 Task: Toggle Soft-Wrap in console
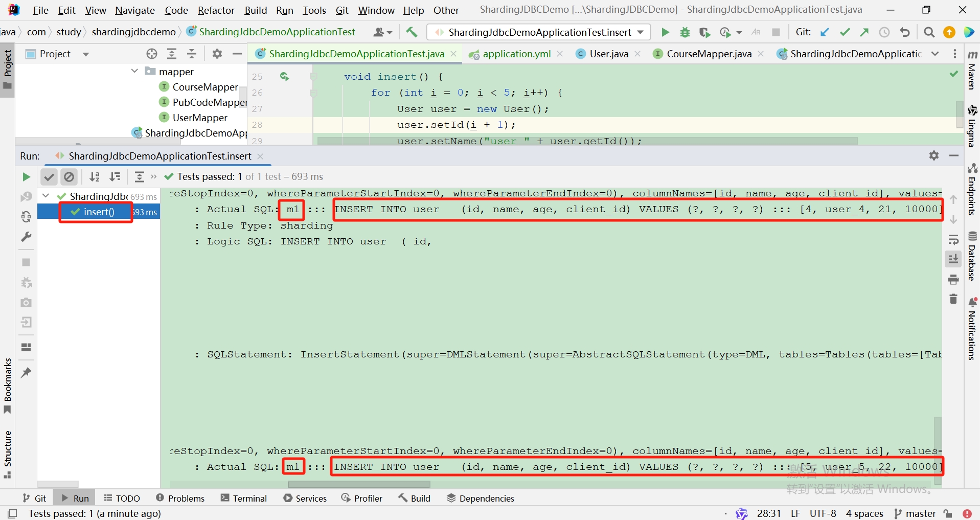point(953,239)
